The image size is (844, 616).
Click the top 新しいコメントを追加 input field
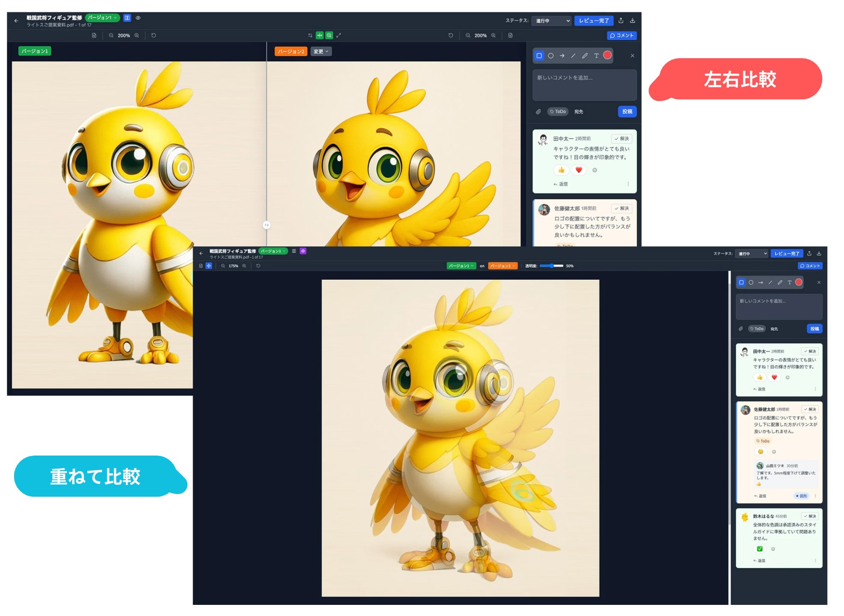pyautogui.click(x=584, y=85)
